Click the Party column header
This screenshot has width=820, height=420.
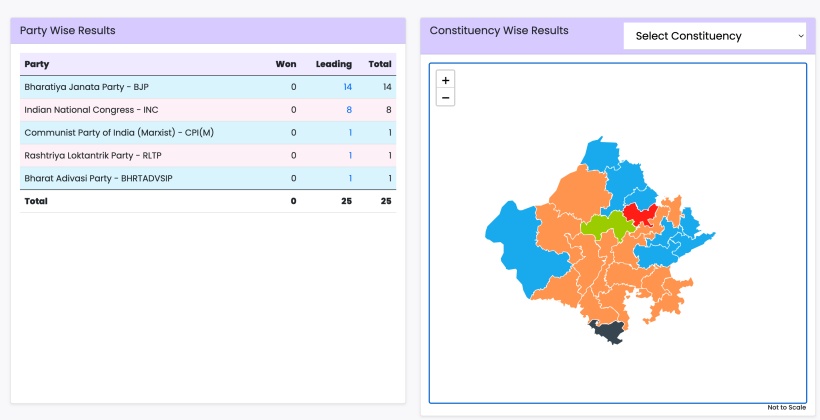pos(37,64)
